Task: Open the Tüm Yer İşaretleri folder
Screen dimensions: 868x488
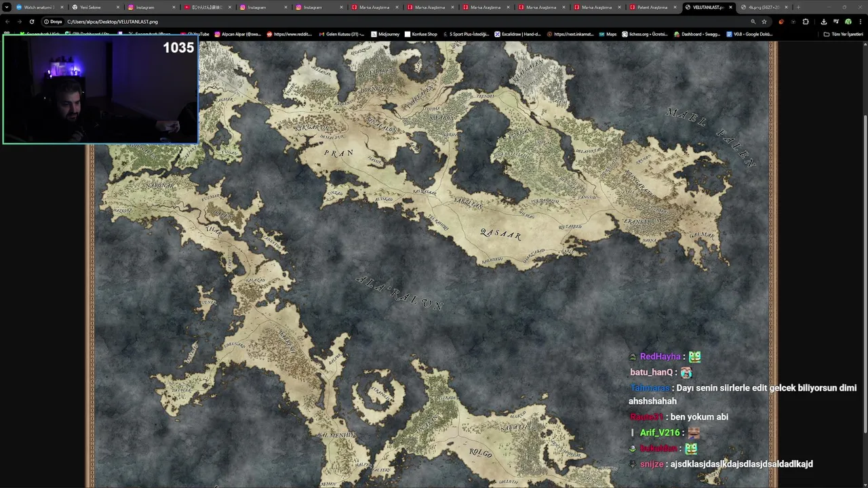Action: click(x=843, y=34)
